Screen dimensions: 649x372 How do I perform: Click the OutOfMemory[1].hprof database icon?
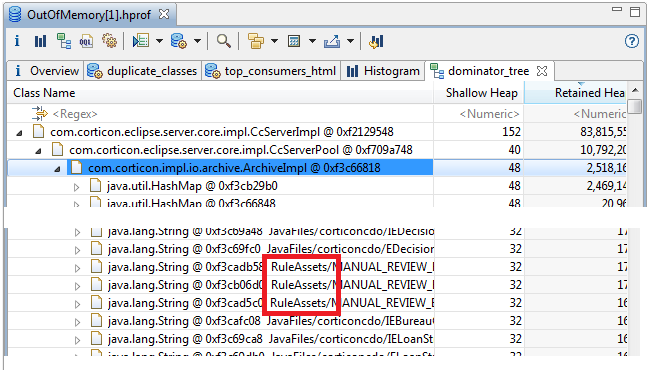click(15, 14)
